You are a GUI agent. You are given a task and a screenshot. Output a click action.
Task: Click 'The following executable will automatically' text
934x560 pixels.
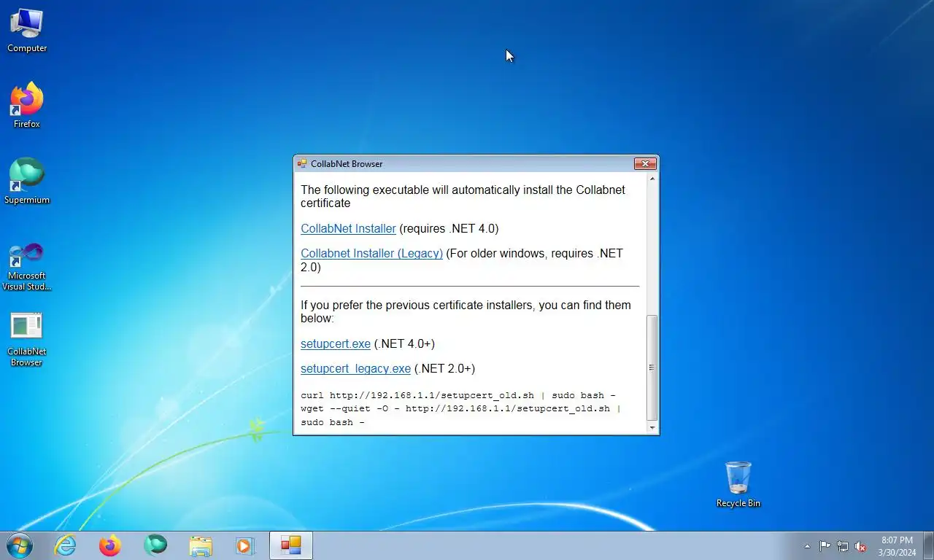tap(463, 196)
